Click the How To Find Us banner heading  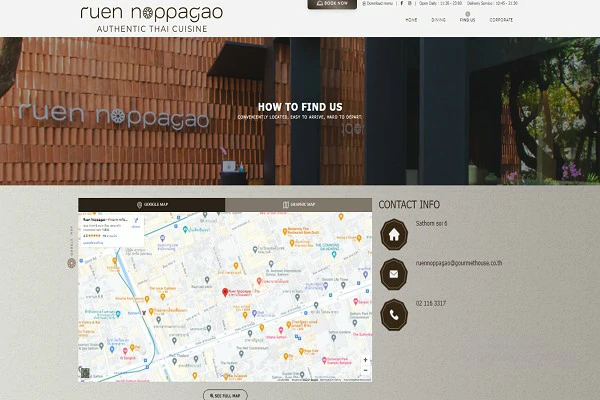(300, 107)
